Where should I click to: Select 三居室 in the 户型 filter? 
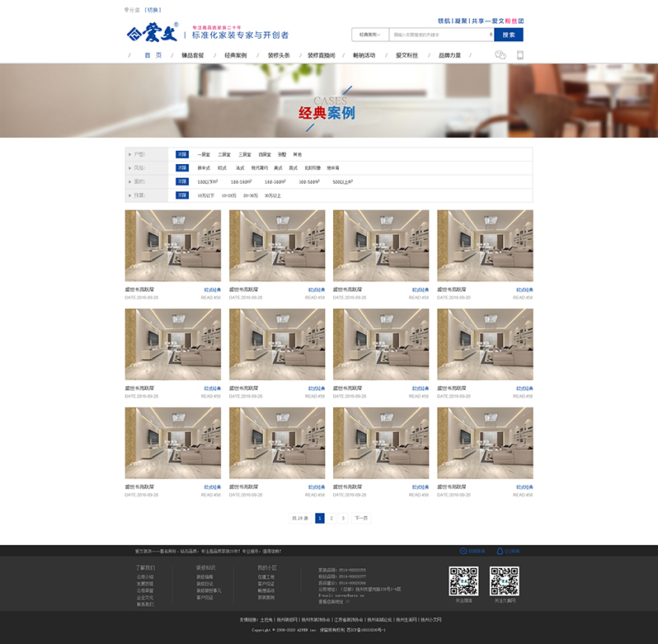(245, 154)
